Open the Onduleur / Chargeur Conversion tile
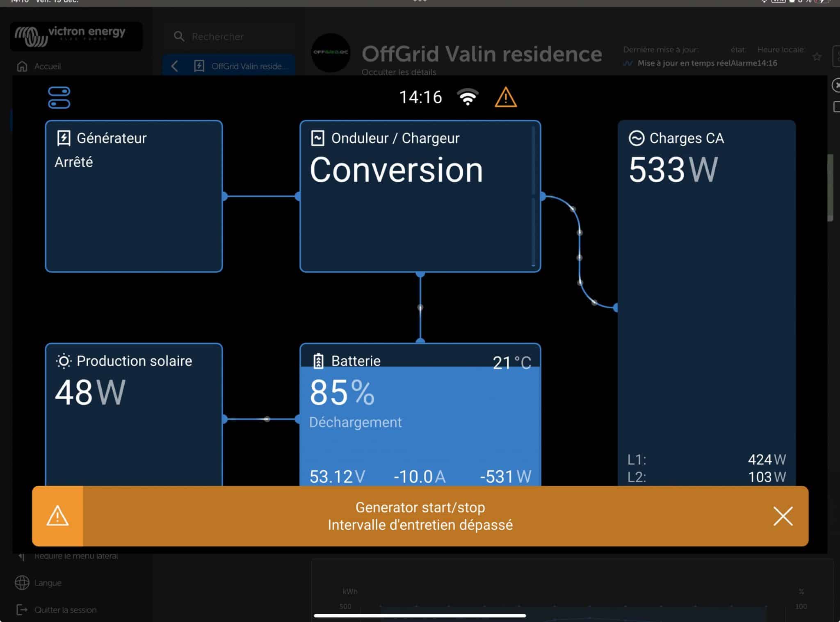Image resolution: width=840 pixels, height=622 pixels. click(420, 213)
